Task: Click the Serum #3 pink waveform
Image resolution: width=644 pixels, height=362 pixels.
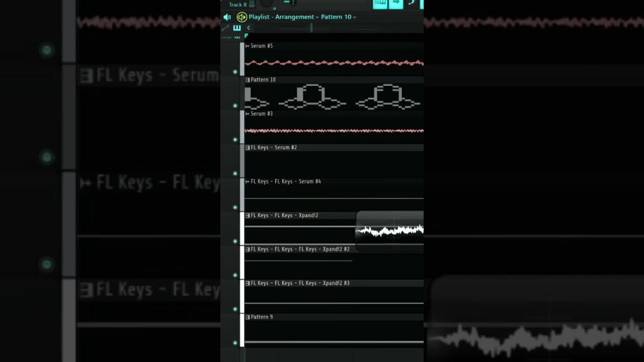Action: pos(334,131)
